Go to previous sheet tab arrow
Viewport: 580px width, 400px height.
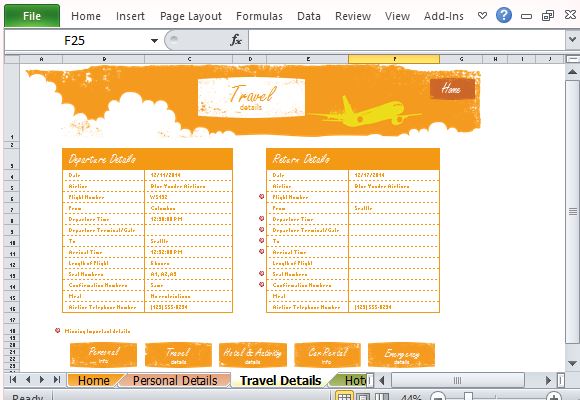[28, 380]
